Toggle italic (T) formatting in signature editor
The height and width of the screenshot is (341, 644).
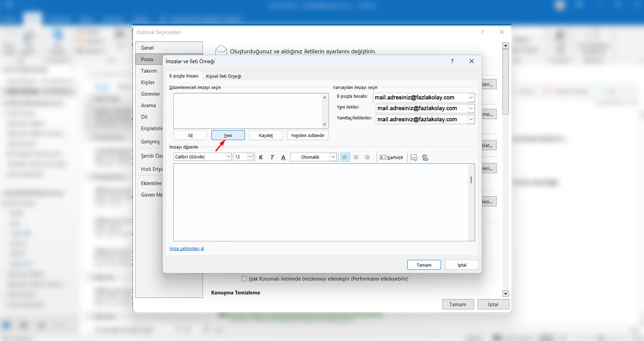click(272, 158)
